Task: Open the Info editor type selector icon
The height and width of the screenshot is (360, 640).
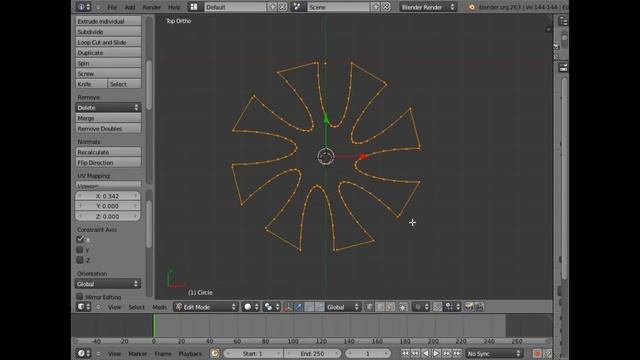Action: click(x=83, y=7)
